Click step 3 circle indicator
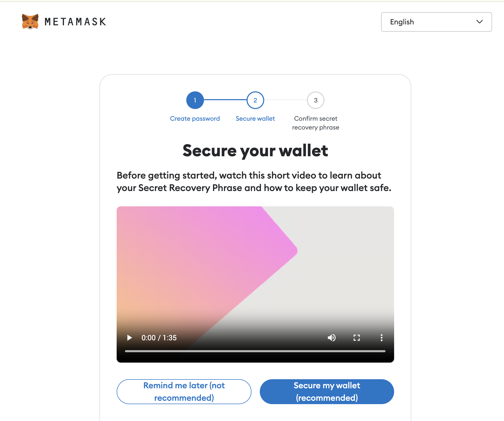The width and height of the screenshot is (504, 421). (316, 100)
